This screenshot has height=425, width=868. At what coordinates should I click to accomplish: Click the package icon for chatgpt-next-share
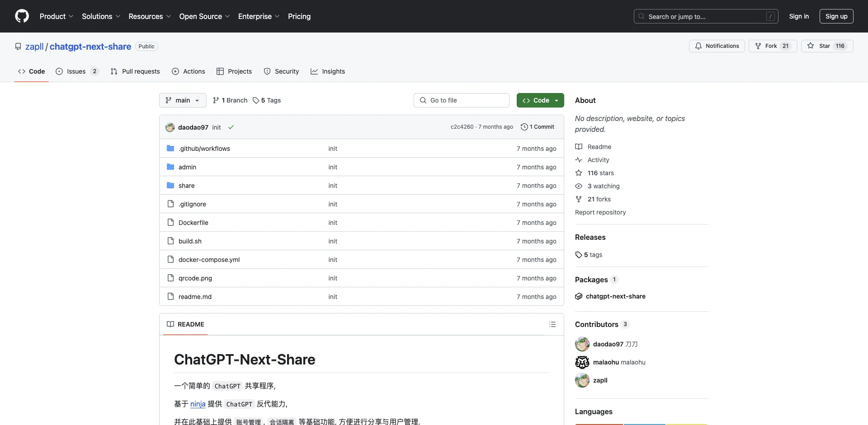(x=579, y=296)
